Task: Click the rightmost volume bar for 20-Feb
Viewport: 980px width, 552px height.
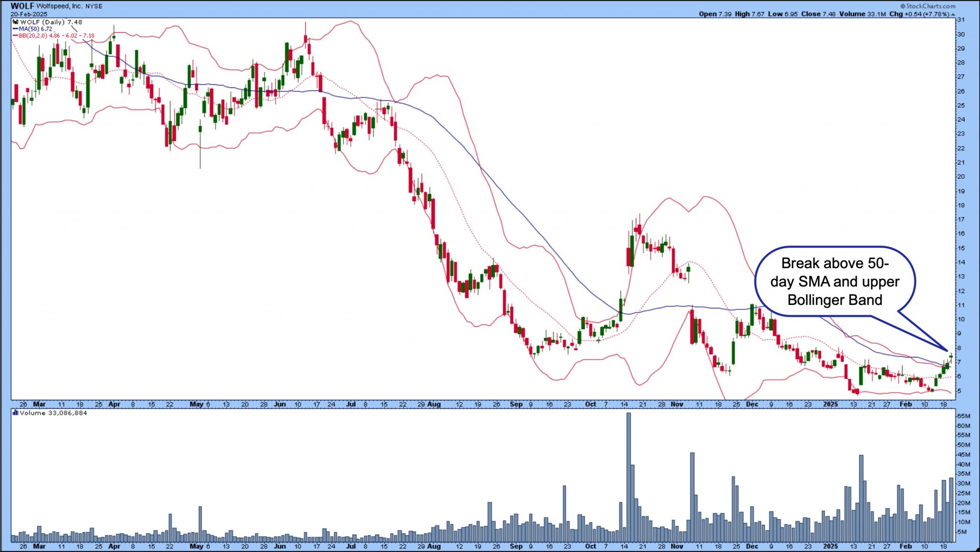Action: [x=951, y=509]
